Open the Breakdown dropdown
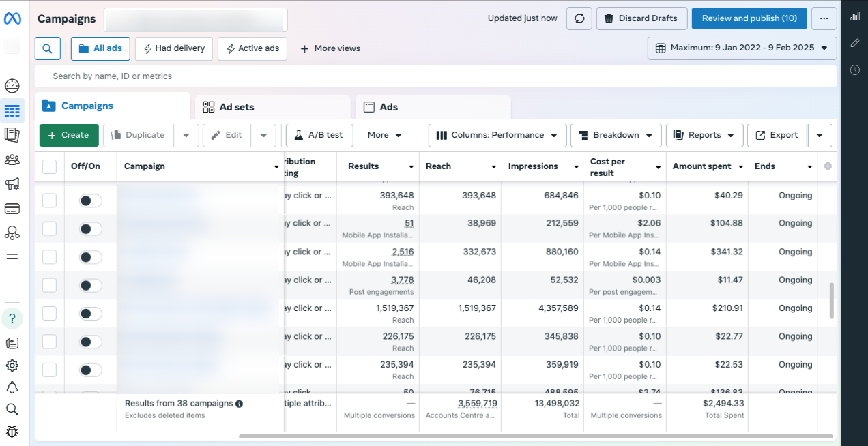The width and height of the screenshot is (868, 446). tap(616, 135)
